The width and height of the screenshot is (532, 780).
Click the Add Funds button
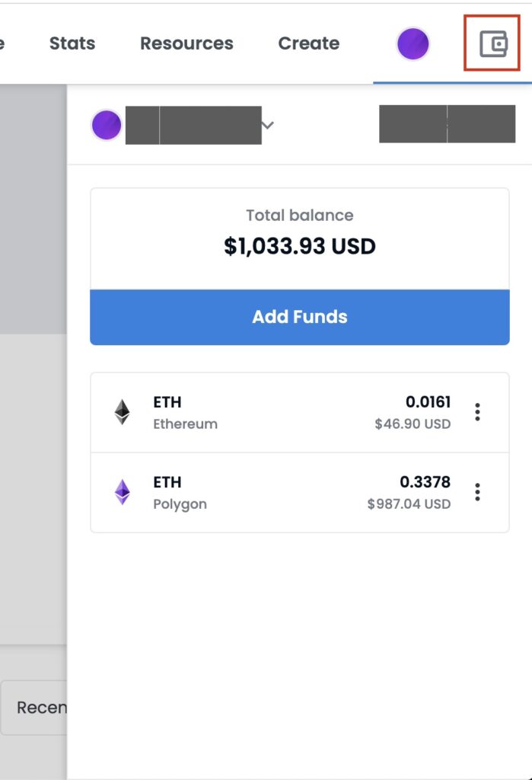coord(300,317)
